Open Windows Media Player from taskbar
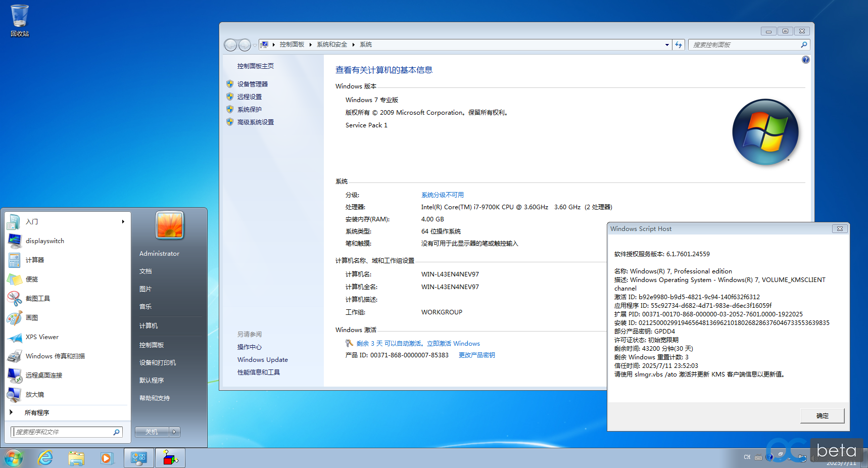This screenshot has height=468, width=868. coord(107,458)
